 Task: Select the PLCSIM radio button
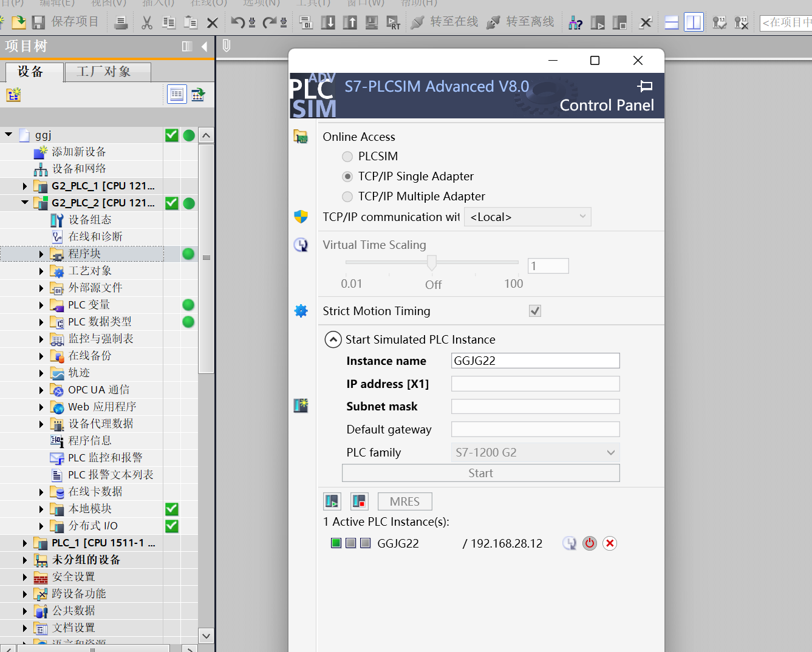pos(347,157)
